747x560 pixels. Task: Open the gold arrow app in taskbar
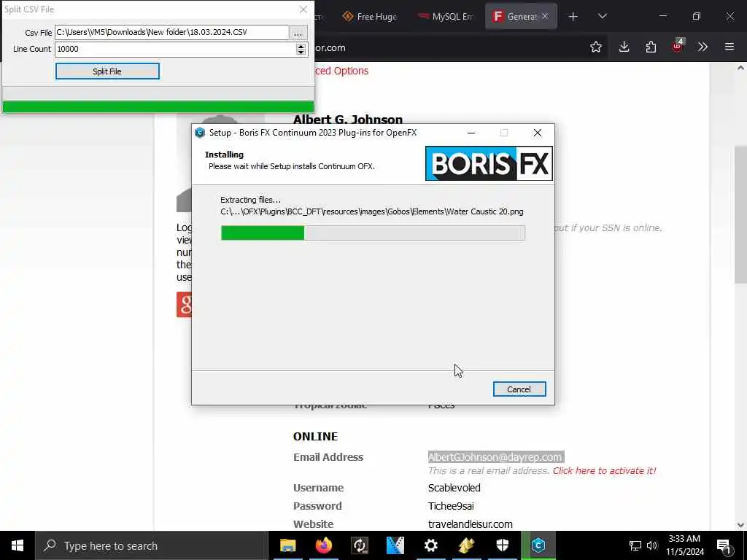coord(466,545)
